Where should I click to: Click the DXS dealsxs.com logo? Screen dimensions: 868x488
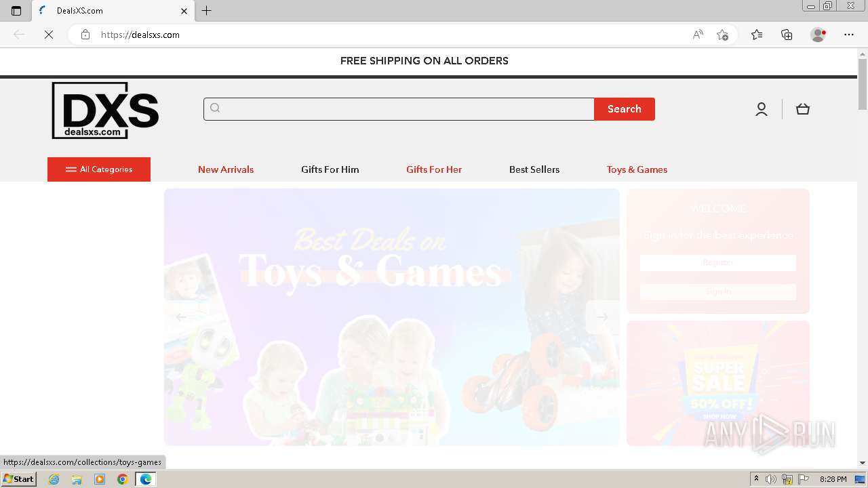click(105, 110)
